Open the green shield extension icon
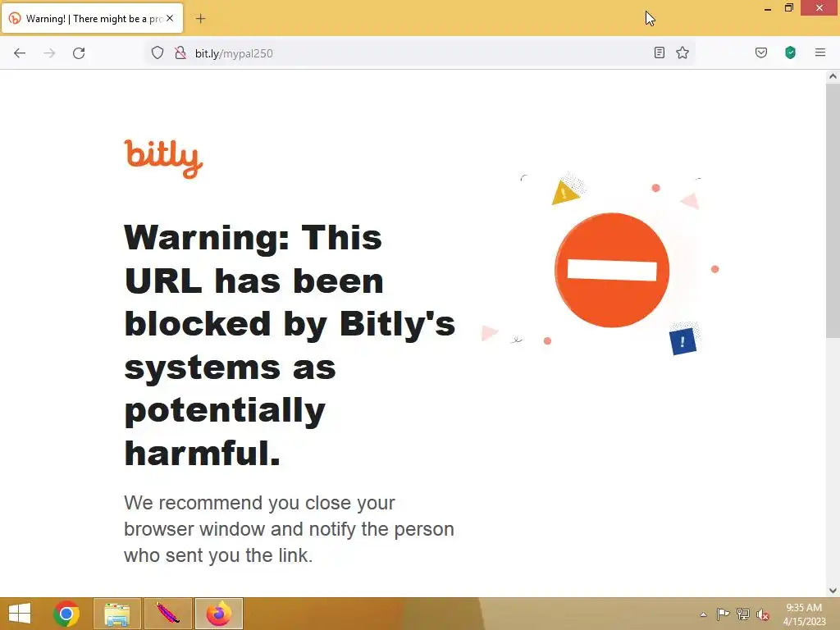840x630 pixels. click(790, 52)
